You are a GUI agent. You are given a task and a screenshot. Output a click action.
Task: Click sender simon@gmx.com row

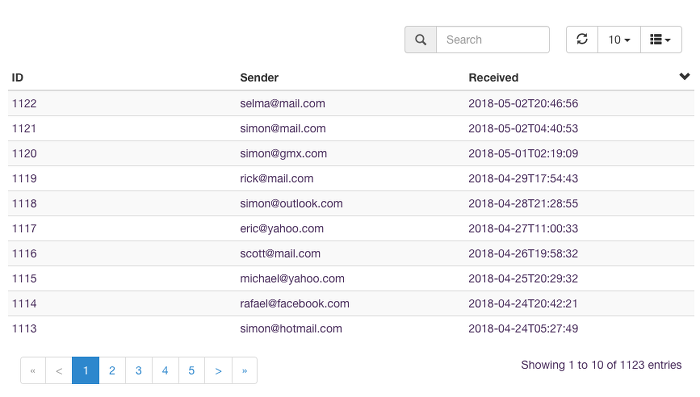(x=351, y=153)
